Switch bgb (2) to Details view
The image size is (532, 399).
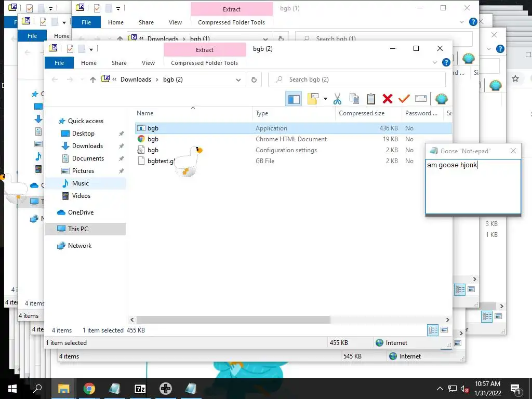[x=433, y=330]
